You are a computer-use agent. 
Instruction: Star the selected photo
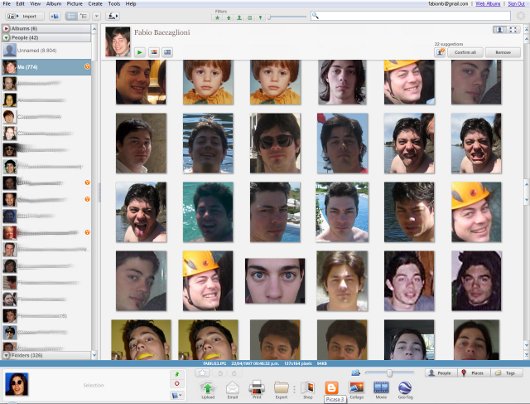202,373
